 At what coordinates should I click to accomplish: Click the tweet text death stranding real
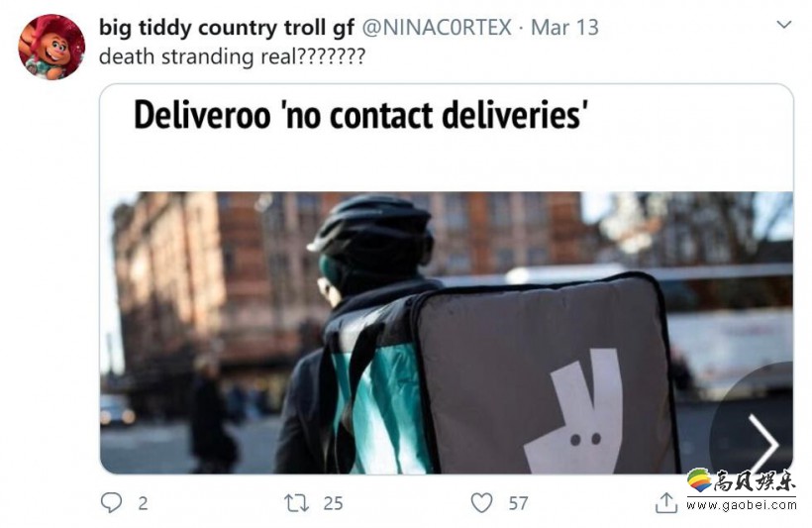pyautogui.click(x=232, y=56)
